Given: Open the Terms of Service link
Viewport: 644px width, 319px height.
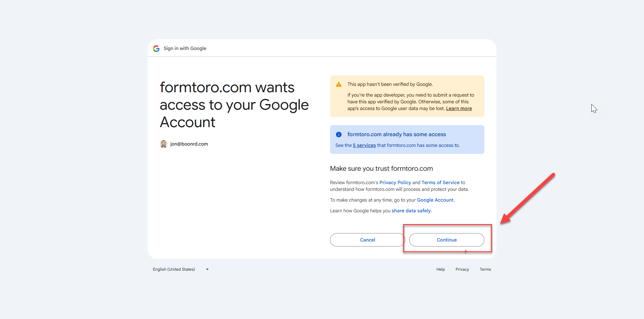Looking at the screenshot, I should tap(440, 182).
